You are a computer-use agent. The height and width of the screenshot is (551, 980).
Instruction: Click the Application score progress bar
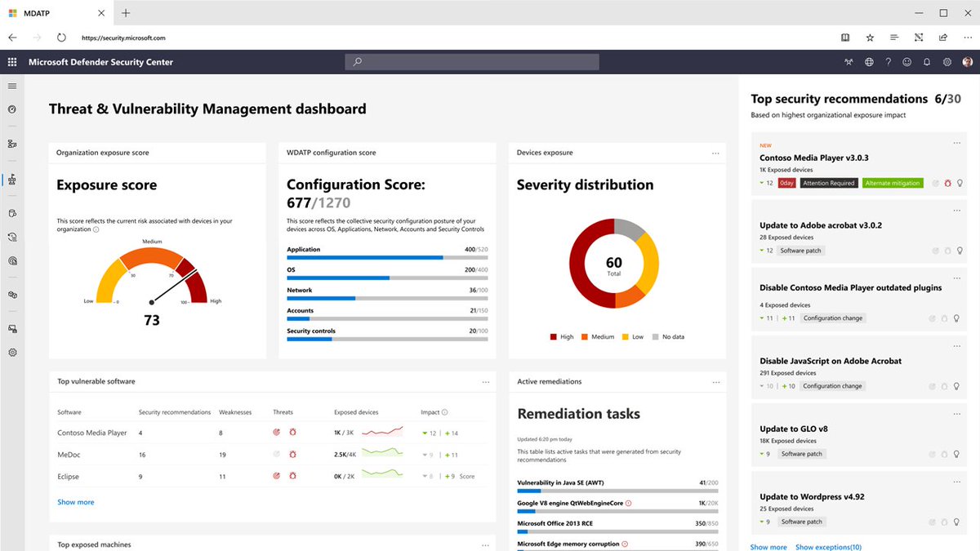tap(387, 257)
